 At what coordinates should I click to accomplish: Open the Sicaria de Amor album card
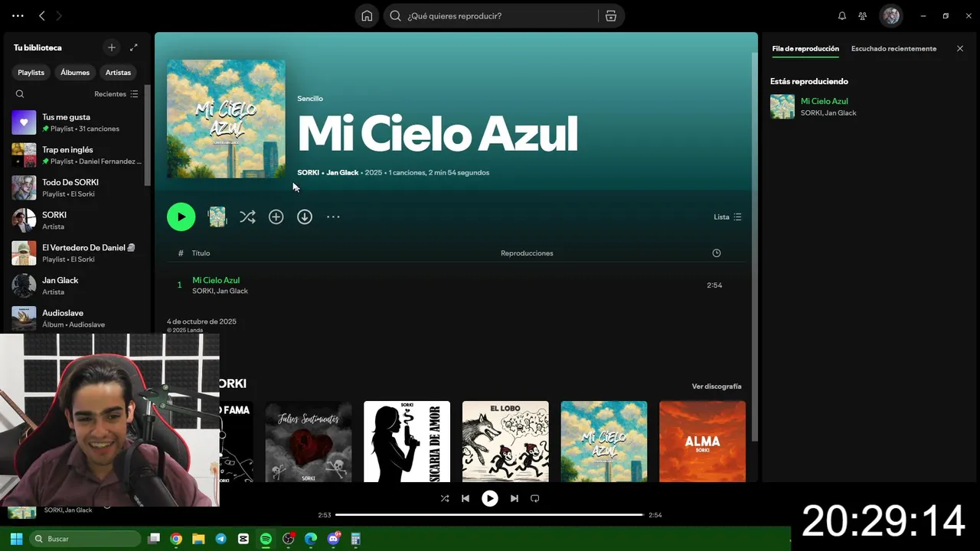[407, 442]
